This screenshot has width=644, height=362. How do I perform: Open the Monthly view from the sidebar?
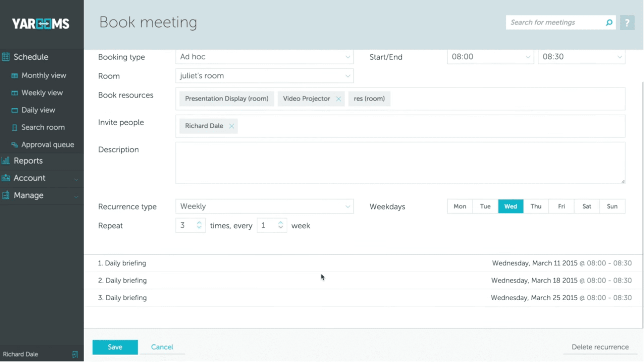(x=43, y=75)
